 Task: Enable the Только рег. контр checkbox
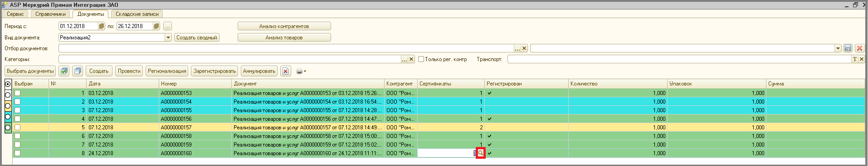coord(421,59)
